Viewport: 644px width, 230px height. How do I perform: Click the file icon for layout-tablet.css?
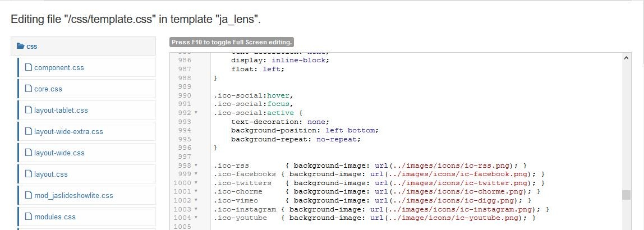click(x=29, y=111)
